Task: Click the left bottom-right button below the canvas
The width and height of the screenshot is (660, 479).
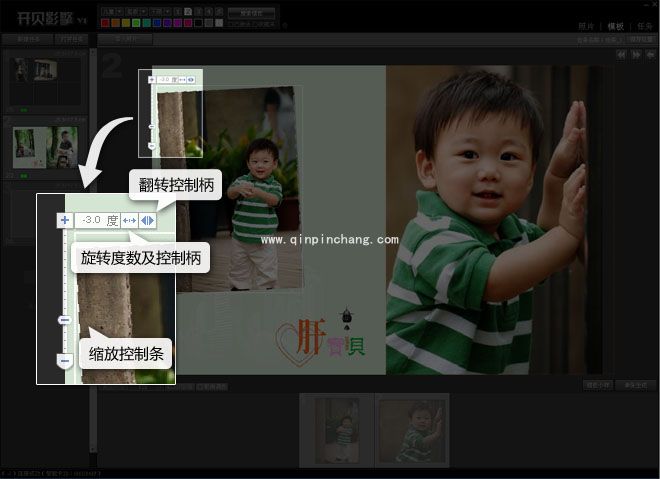Action: [x=598, y=385]
